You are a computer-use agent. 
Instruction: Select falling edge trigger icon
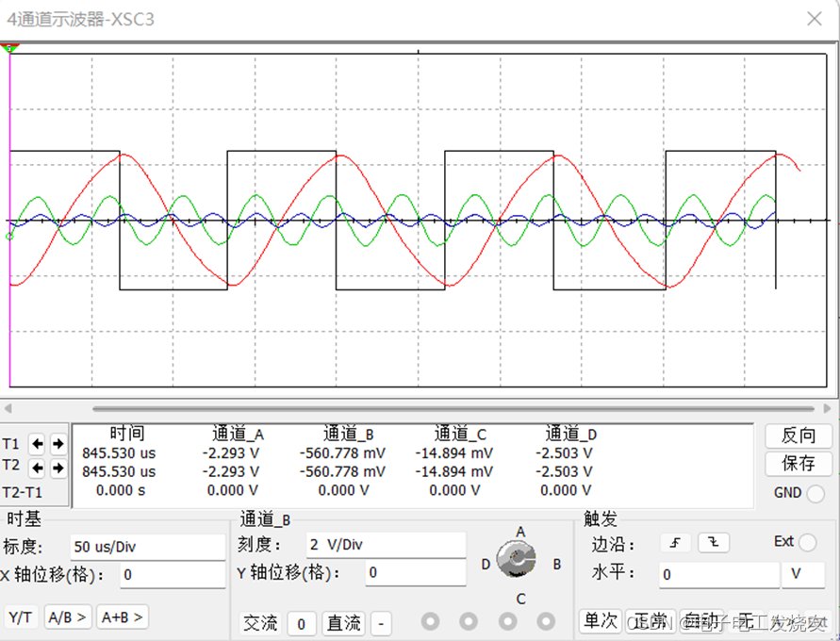point(713,542)
